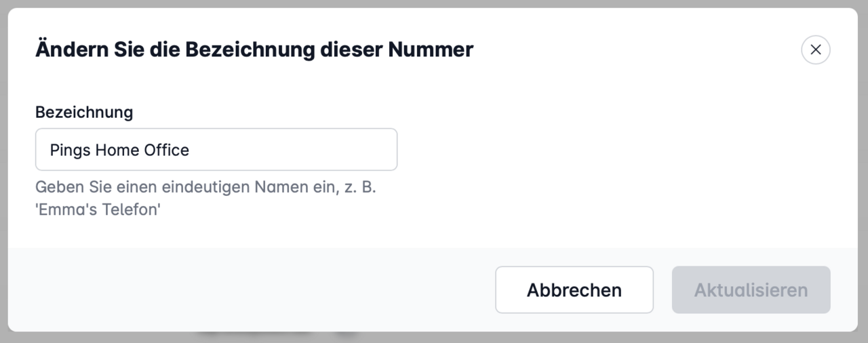Screen dimensions: 868x343
Task: Click the grey footer area left of Abbrechen
Action: click(251, 290)
